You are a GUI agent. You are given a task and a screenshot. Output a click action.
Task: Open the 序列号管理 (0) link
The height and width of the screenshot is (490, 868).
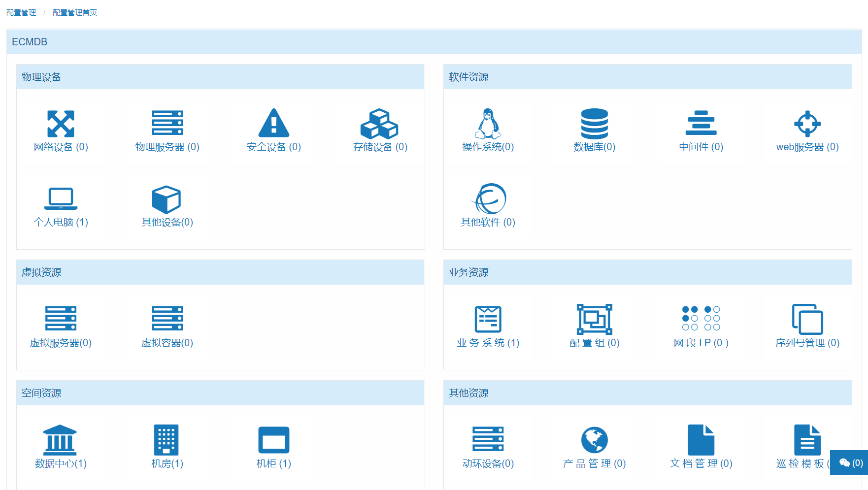coord(807,343)
